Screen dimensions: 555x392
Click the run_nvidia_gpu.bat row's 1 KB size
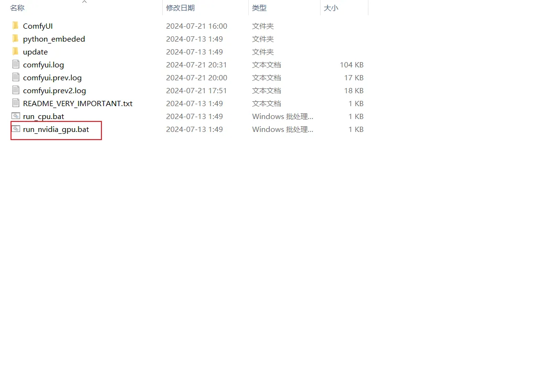pos(356,130)
